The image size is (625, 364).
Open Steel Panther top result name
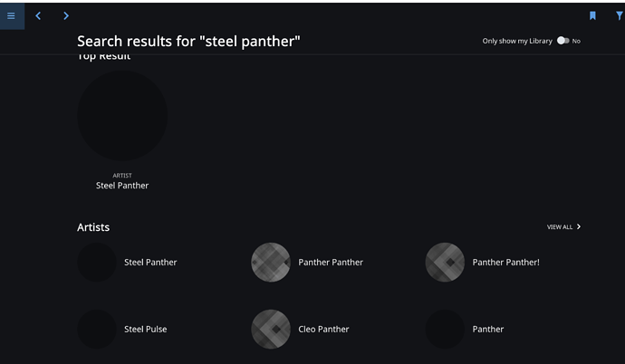click(x=122, y=186)
